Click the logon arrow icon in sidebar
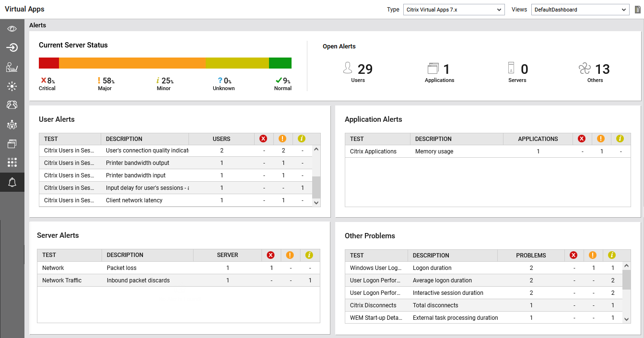The height and width of the screenshot is (338, 644). click(12, 47)
